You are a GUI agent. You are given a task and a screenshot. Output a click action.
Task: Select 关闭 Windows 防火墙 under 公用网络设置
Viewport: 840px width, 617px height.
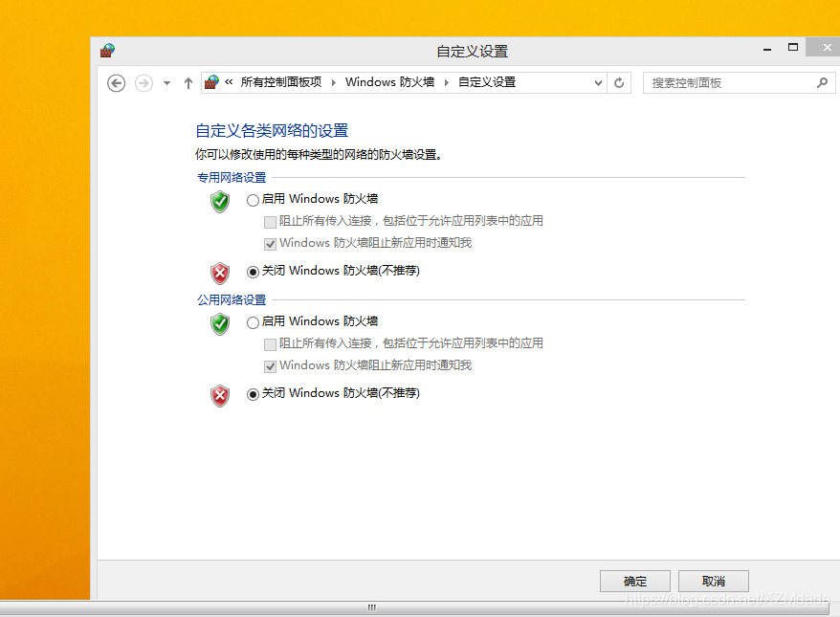(253, 394)
